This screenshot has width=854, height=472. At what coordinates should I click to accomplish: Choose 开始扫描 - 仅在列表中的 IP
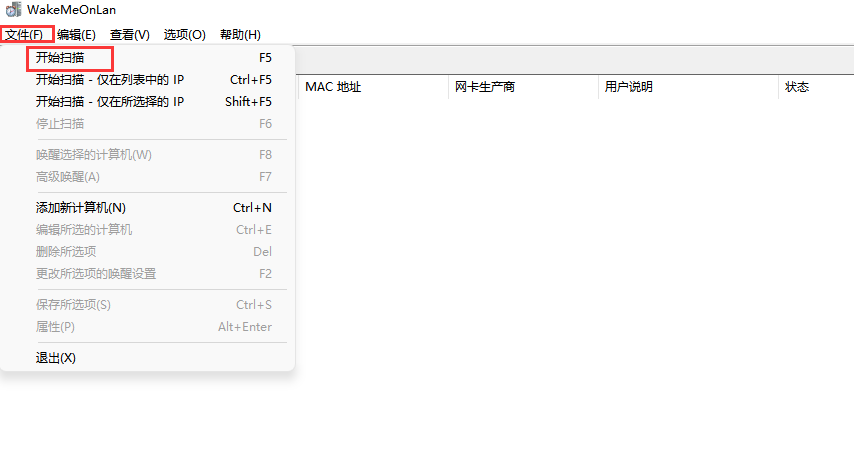[x=110, y=80]
